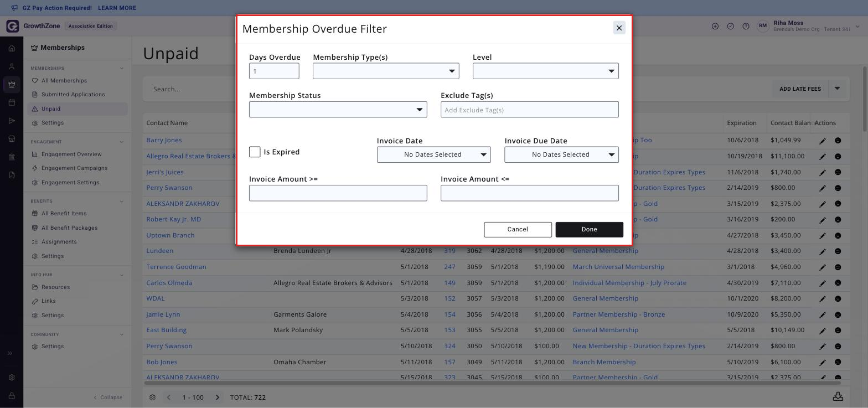Click the edit pencil for Barry Jones row
The height and width of the screenshot is (408, 868).
[823, 141]
